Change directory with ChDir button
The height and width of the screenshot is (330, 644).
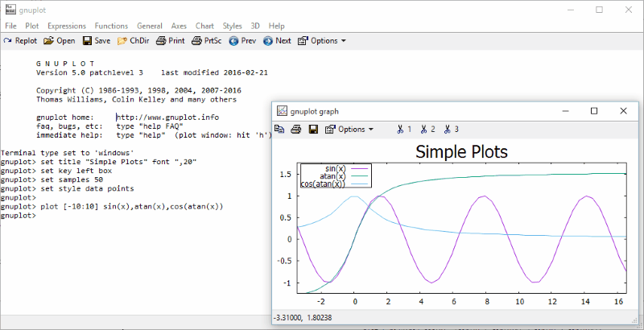(133, 40)
